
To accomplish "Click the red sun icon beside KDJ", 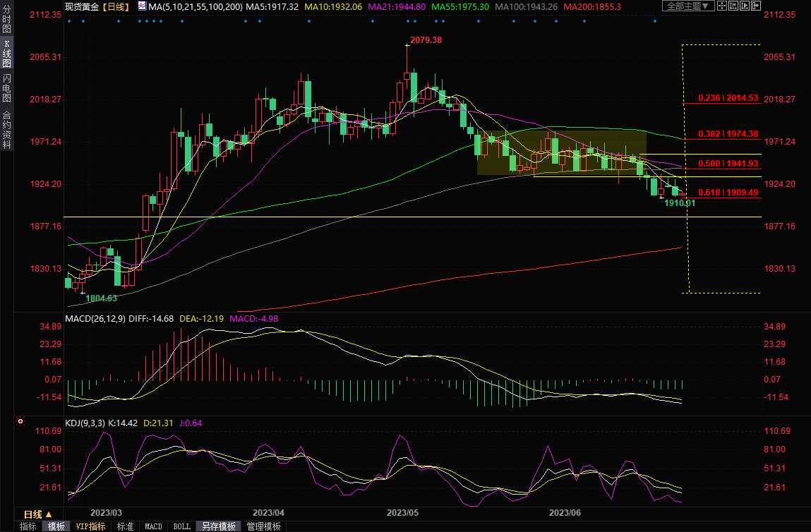I will tap(20, 422).
